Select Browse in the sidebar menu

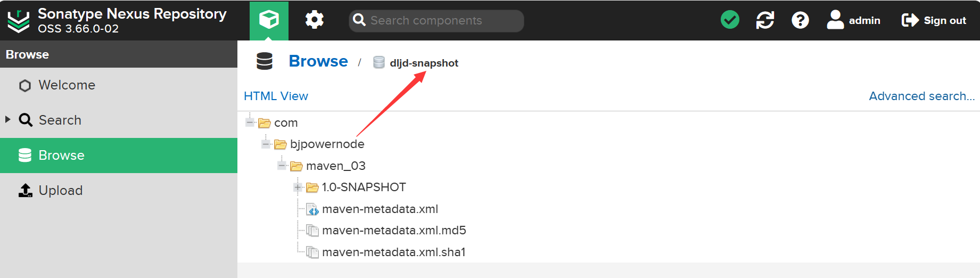(61, 156)
